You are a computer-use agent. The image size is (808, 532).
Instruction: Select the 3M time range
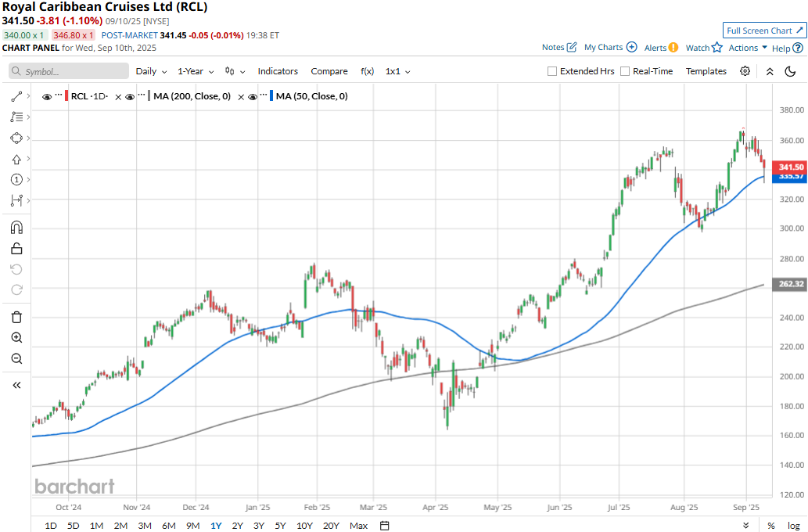coord(144,525)
